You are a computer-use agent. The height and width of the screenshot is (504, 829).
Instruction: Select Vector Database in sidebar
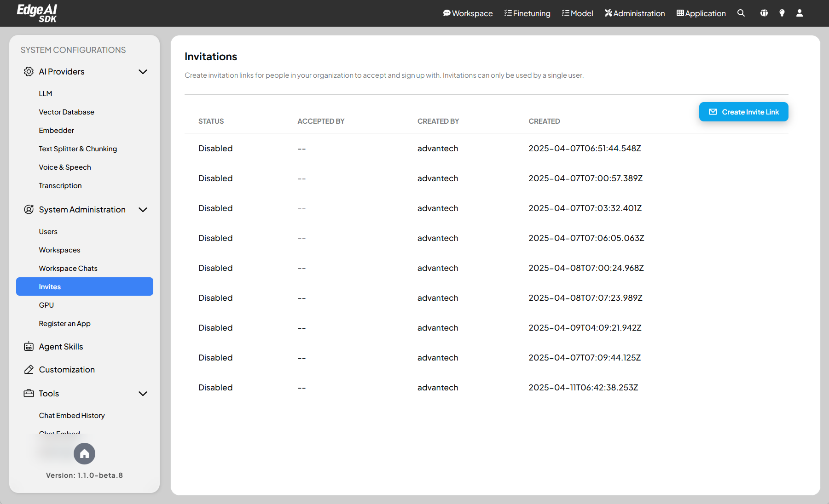(x=66, y=112)
